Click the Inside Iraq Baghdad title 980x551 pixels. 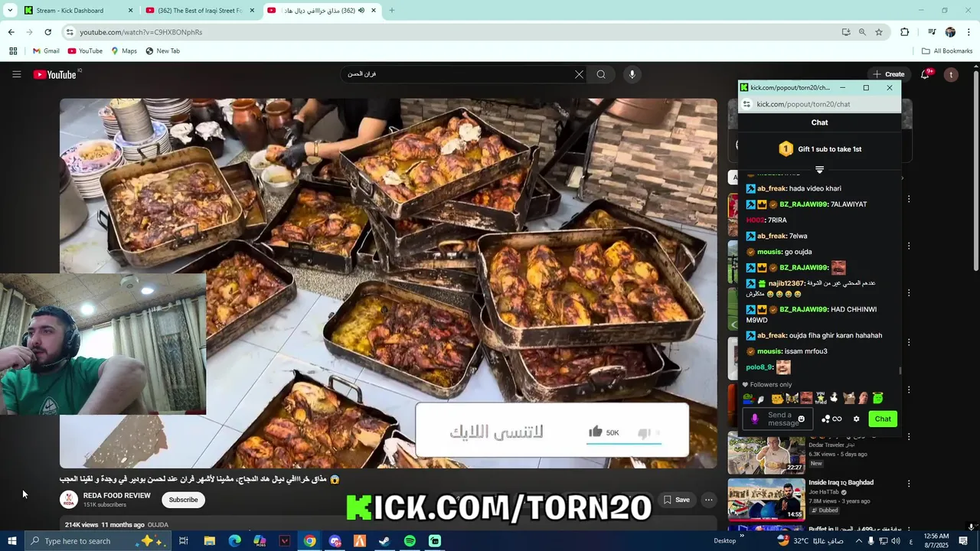[x=841, y=482]
